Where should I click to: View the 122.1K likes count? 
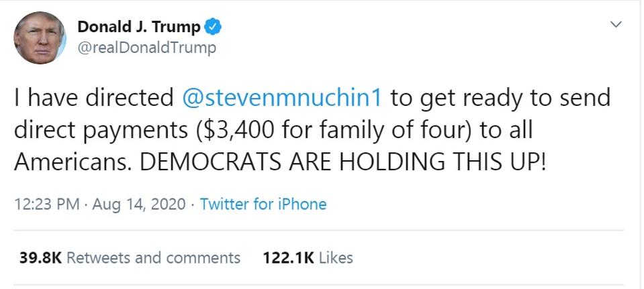pos(287,257)
